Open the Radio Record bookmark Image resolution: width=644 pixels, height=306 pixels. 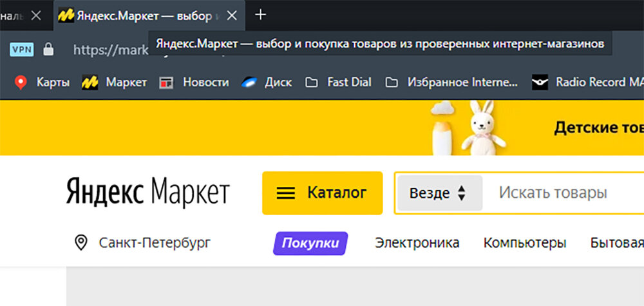click(x=587, y=82)
